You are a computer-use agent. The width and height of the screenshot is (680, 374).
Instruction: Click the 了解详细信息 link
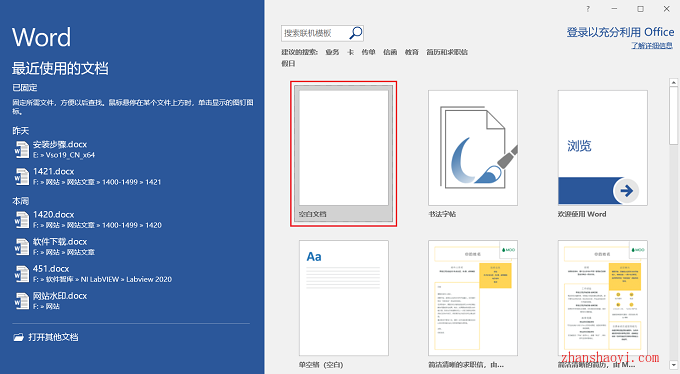(652, 46)
